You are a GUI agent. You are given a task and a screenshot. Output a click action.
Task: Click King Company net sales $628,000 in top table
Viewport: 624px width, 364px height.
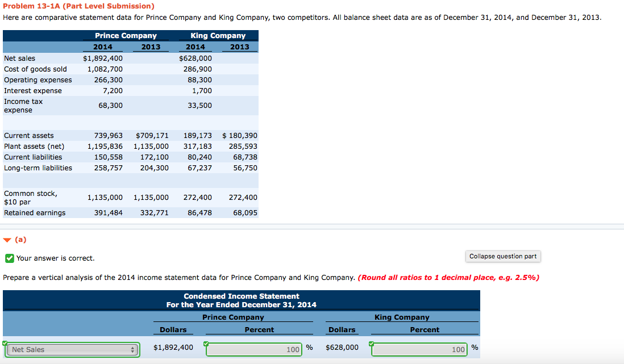coord(195,58)
